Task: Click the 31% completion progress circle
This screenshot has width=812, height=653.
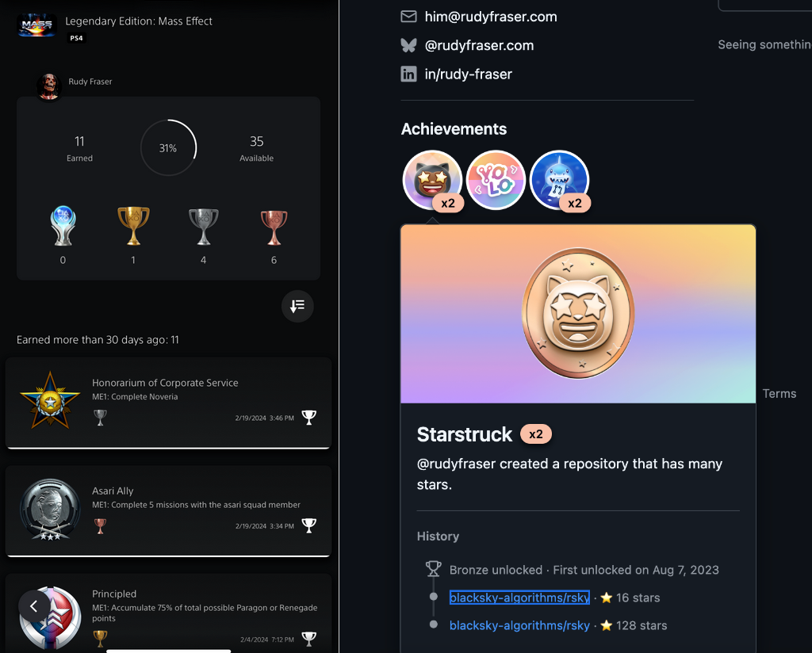Action: point(168,148)
